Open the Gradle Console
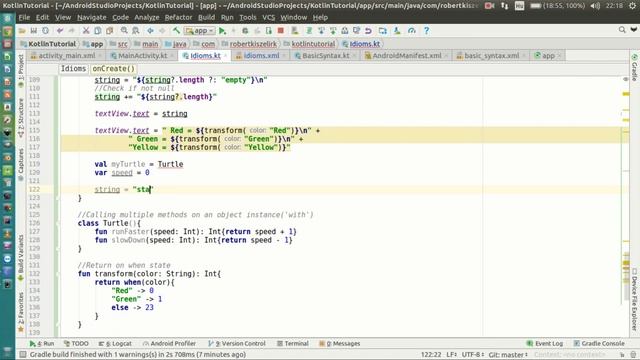The width and height of the screenshot is (640, 360). point(599,344)
